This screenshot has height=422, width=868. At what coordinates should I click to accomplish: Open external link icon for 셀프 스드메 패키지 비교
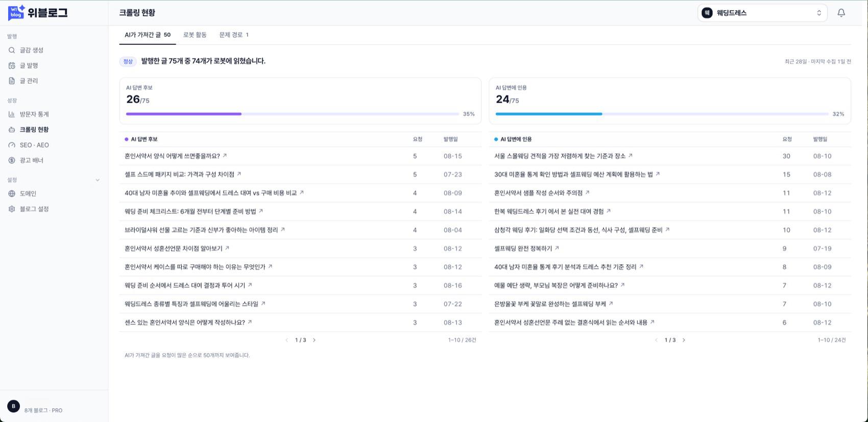coord(239,174)
